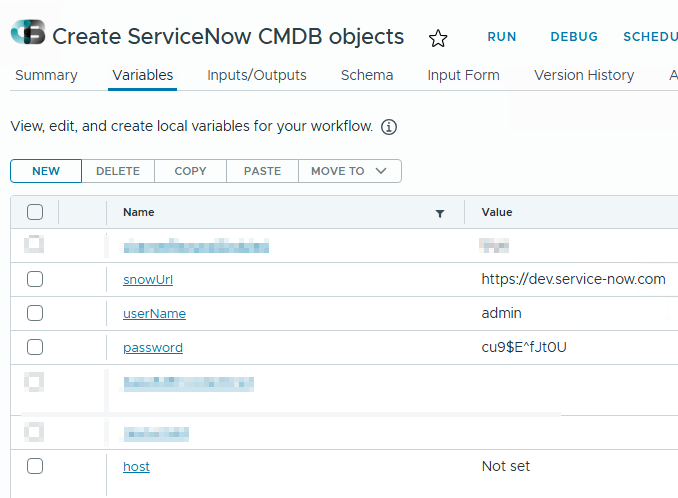Click the DEBUG button

click(574, 37)
